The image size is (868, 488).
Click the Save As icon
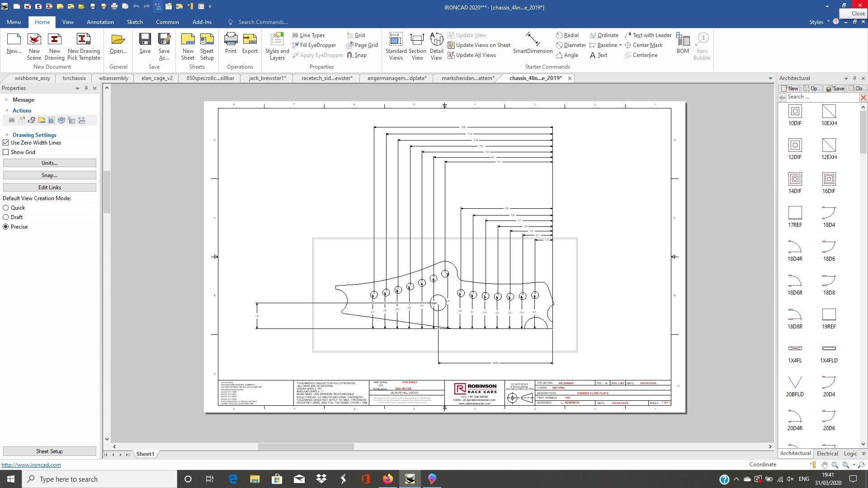164,47
